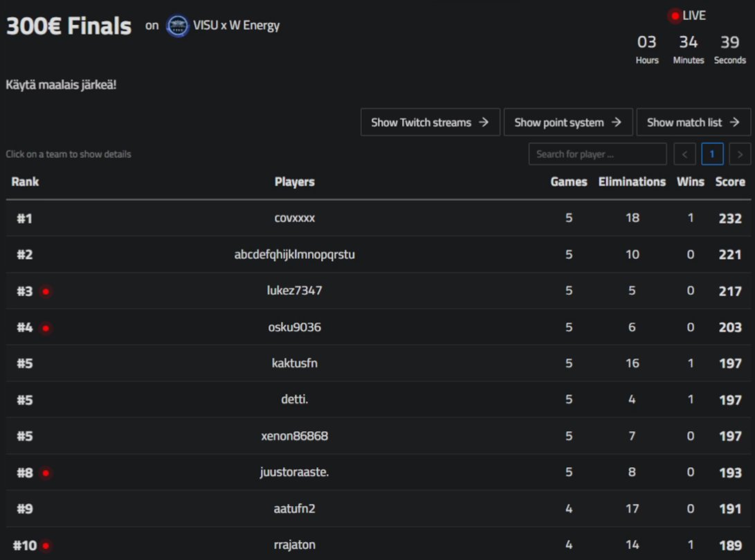
Task: Click the Search for player field
Action: (x=597, y=154)
